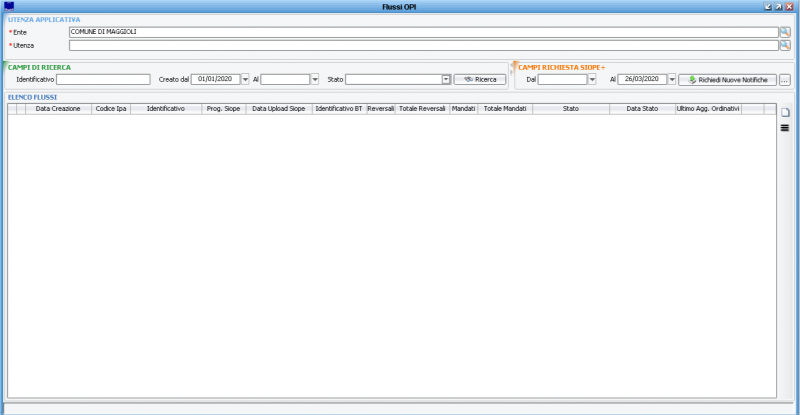
Task: Click the Elenco Flussi section title
Action: 32,97
